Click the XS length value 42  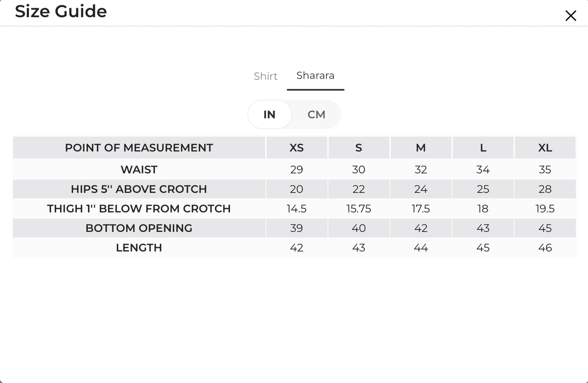pyautogui.click(x=297, y=247)
